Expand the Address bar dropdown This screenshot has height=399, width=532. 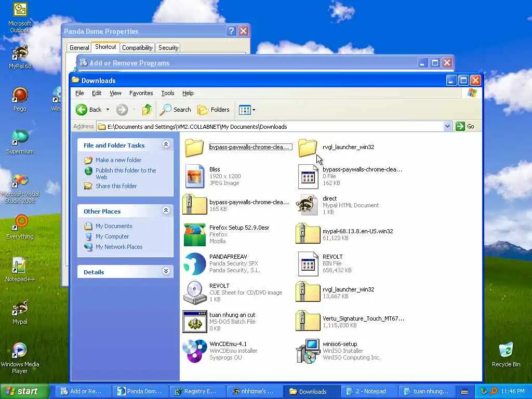tap(447, 127)
